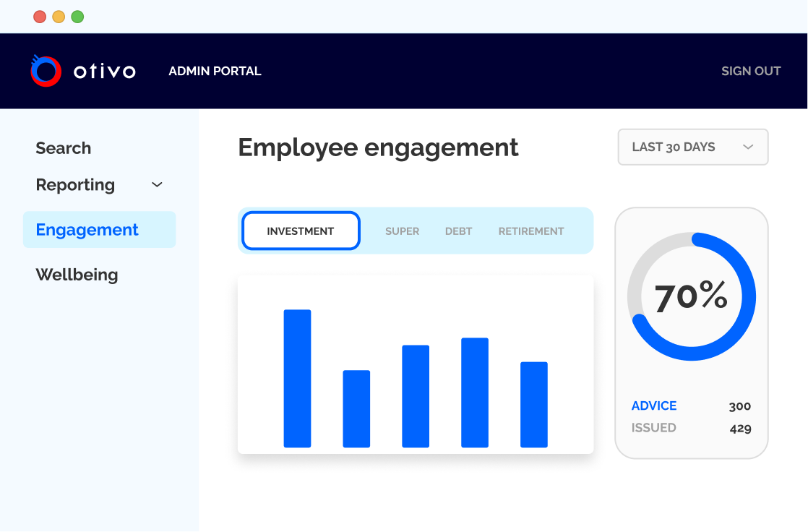Open the Search section in the sidebar
808x532 pixels.
63,148
